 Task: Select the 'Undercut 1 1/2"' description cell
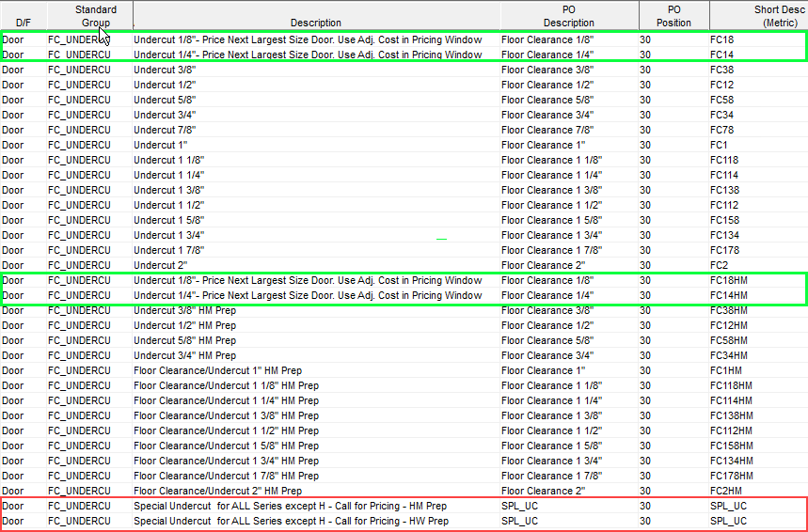(x=316, y=205)
